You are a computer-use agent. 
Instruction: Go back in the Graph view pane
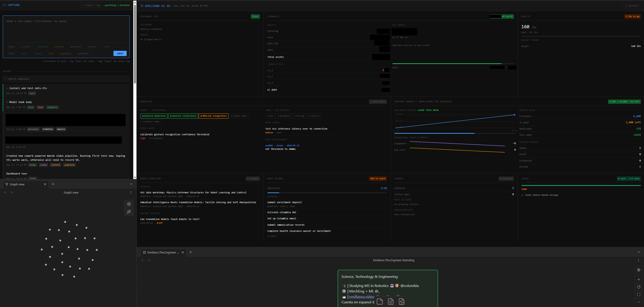5,192
